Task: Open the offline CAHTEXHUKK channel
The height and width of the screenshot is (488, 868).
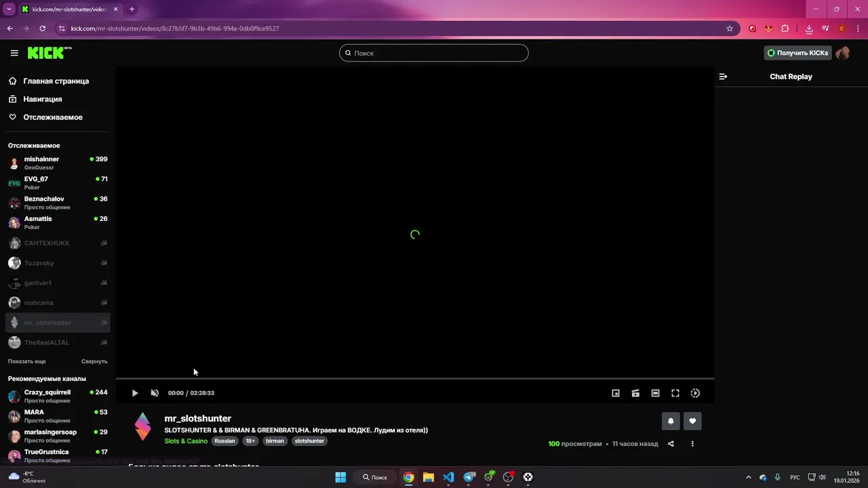Action: [x=58, y=243]
